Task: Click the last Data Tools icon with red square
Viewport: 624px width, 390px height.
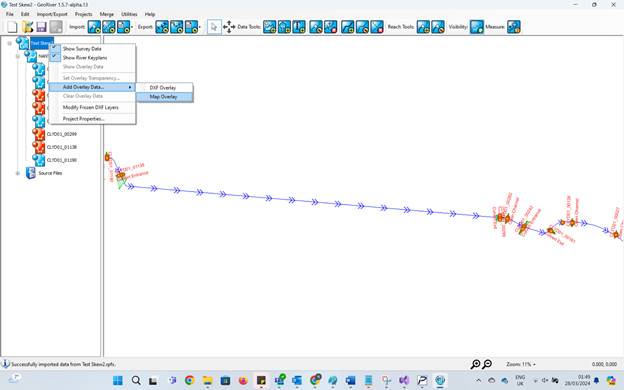Action: pos(377,27)
